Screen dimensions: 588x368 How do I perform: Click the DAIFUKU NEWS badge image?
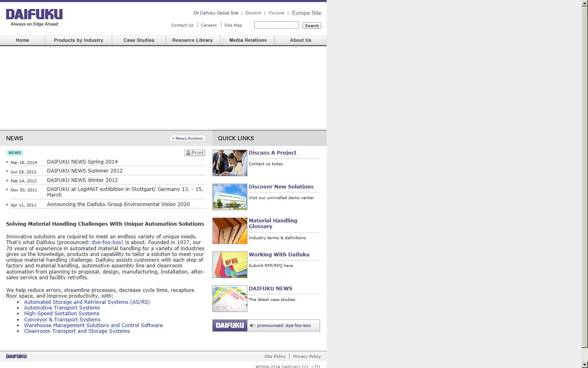coord(229,298)
